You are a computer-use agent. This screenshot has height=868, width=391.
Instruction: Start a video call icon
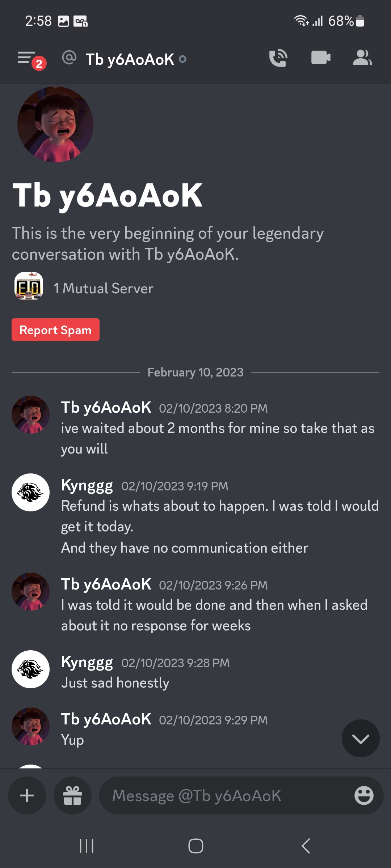click(x=321, y=58)
